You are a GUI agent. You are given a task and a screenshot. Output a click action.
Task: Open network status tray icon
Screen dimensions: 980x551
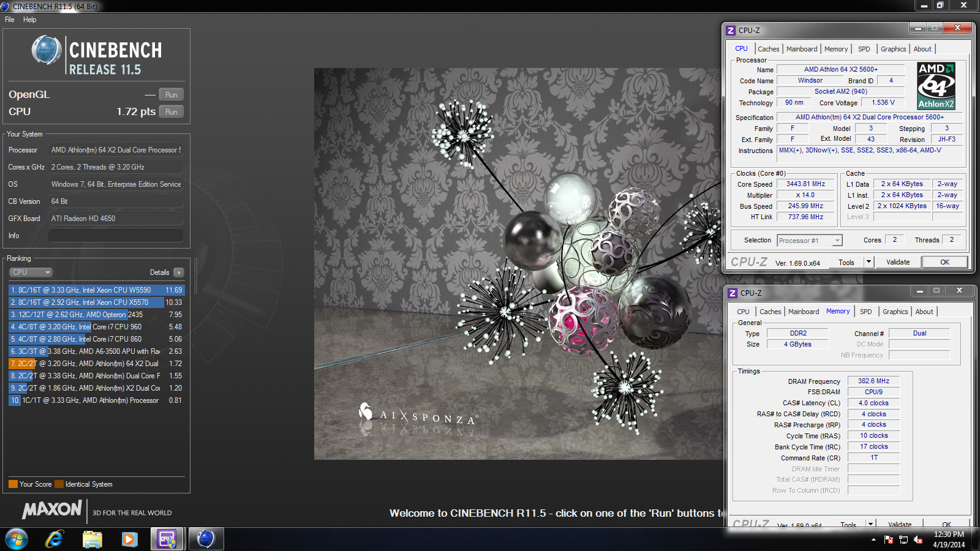[903, 539]
